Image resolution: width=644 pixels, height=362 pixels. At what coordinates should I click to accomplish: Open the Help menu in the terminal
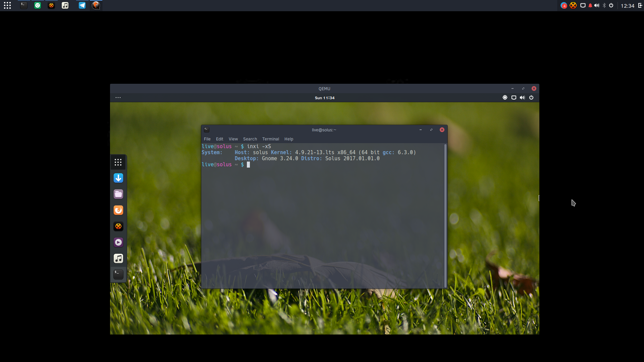coord(289,139)
